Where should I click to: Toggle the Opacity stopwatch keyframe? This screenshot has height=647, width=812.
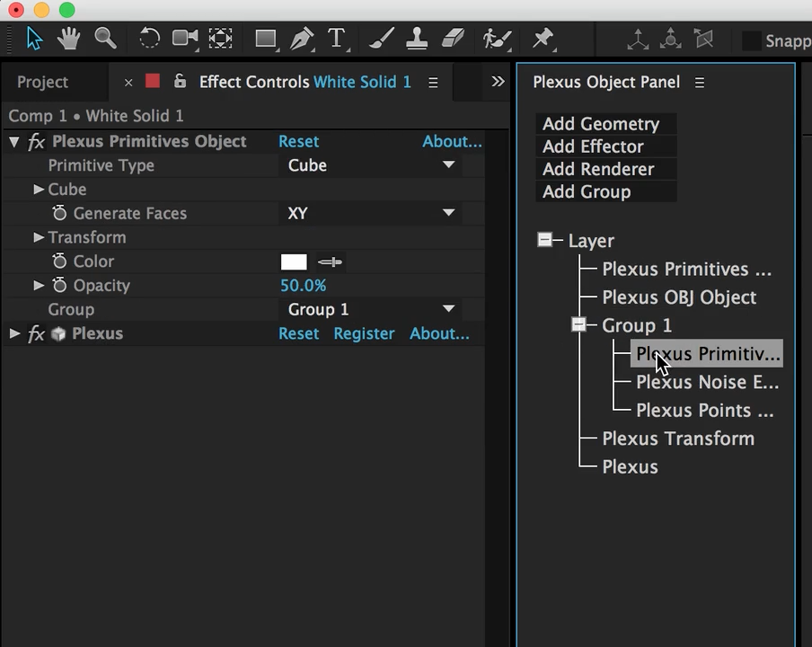point(59,285)
